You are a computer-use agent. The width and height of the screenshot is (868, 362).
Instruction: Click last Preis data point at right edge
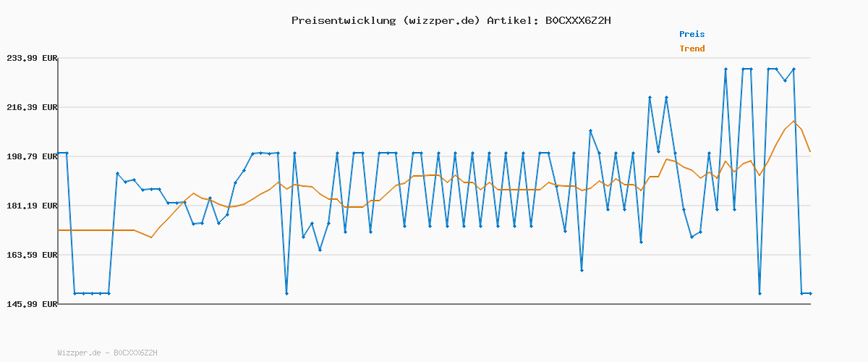point(810,293)
